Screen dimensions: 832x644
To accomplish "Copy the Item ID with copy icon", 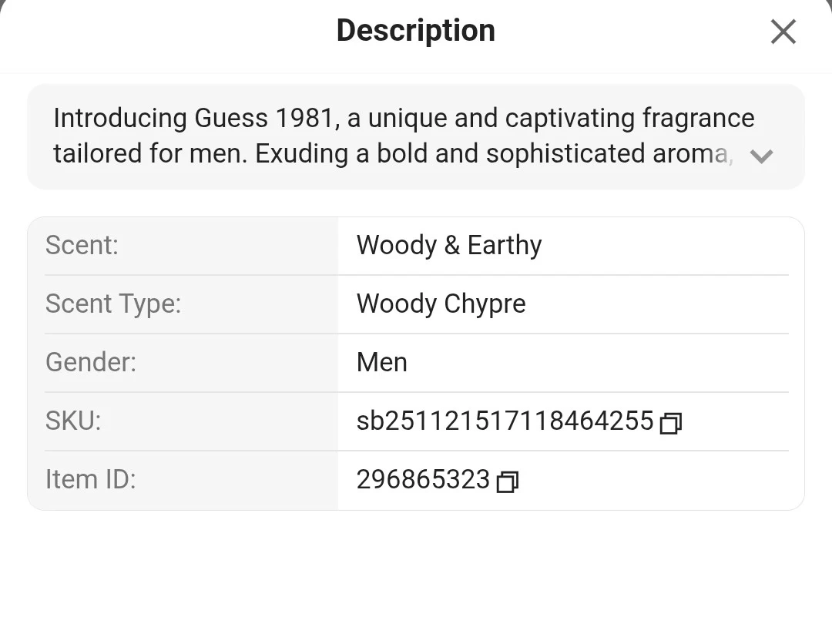I will click(x=507, y=481).
